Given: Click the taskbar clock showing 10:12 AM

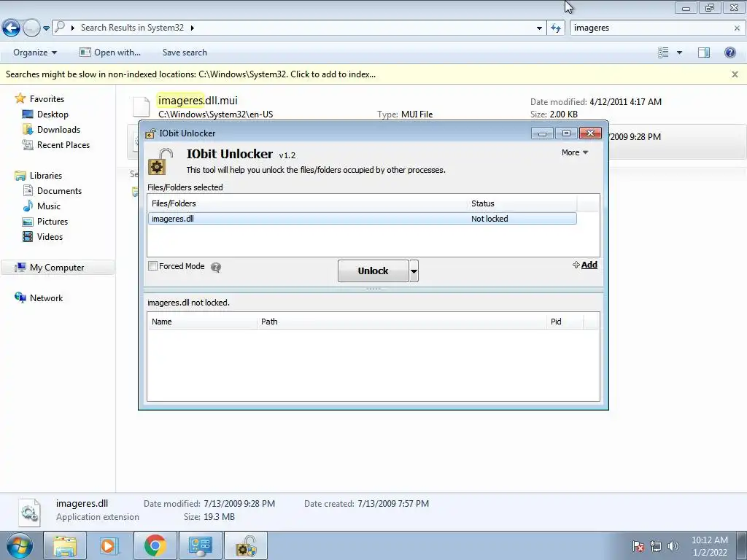Looking at the screenshot, I should (709, 546).
